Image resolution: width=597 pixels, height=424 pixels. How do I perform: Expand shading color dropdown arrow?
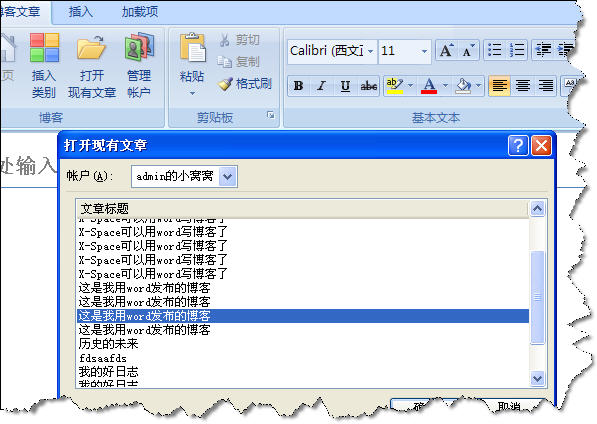pos(478,86)
